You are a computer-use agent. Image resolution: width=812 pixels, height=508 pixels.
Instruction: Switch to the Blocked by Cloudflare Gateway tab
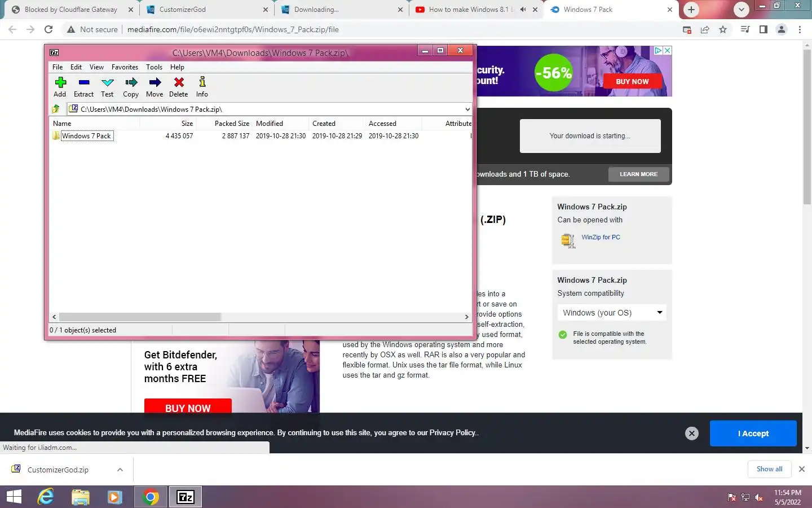[x=71, y=10]
